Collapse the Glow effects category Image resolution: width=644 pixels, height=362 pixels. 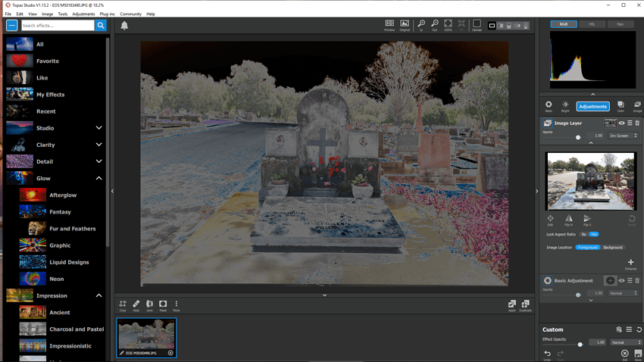point(98,178)
